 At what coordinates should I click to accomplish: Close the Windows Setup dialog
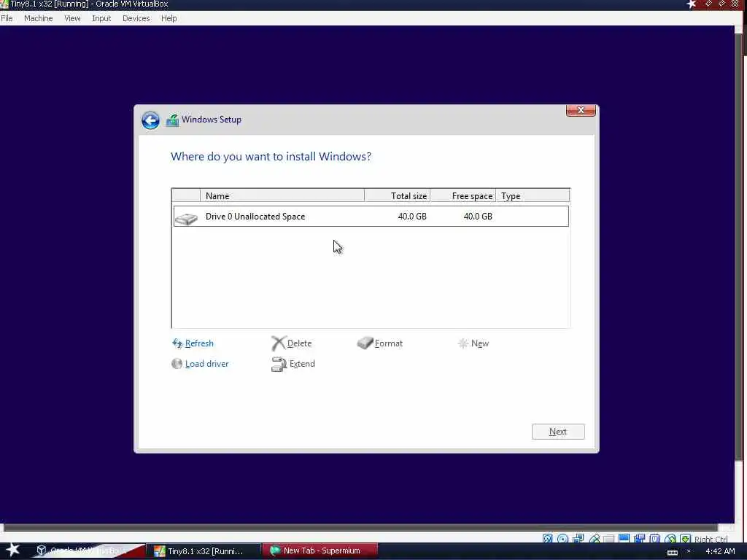point(581,110)
